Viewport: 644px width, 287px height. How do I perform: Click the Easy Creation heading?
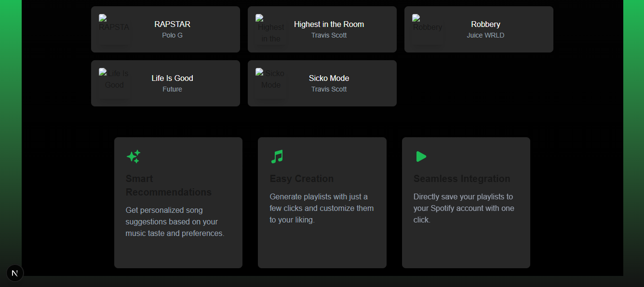coord(302,179)
